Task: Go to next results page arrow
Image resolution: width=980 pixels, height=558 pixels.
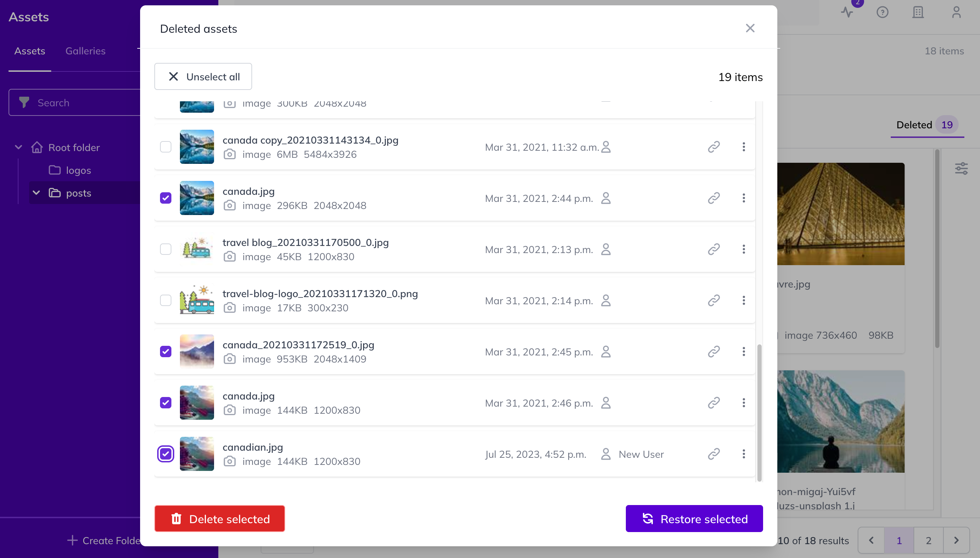Action: tap(956, 540)
